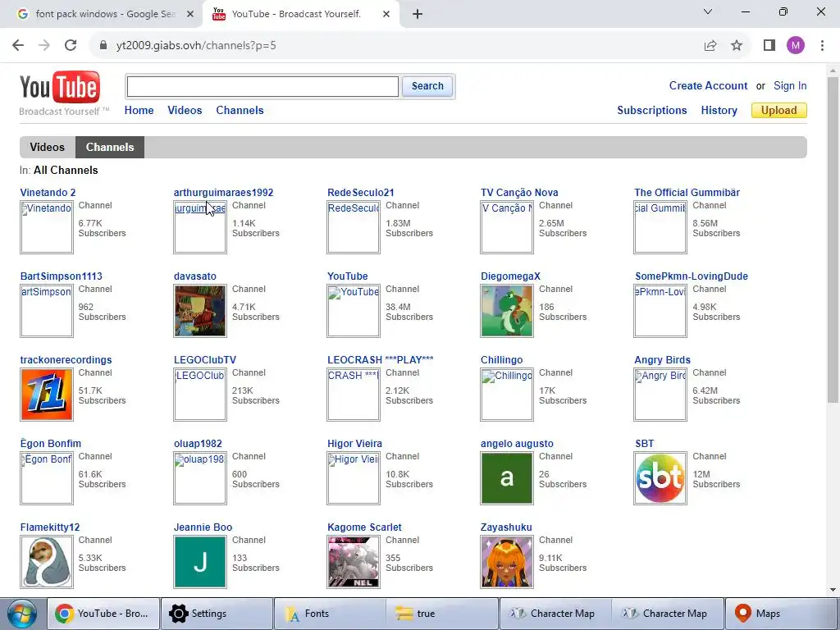The height and width of the screenshot is (630, 840).
Task: Open a new browser tab with plus
Action: pyautogui.click(x=418, y=15)
